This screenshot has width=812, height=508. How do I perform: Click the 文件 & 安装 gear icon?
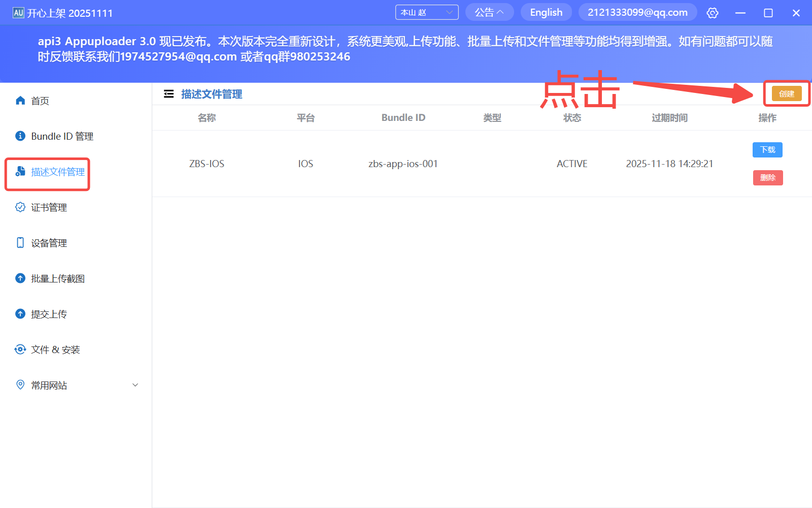tap(20, 349)
